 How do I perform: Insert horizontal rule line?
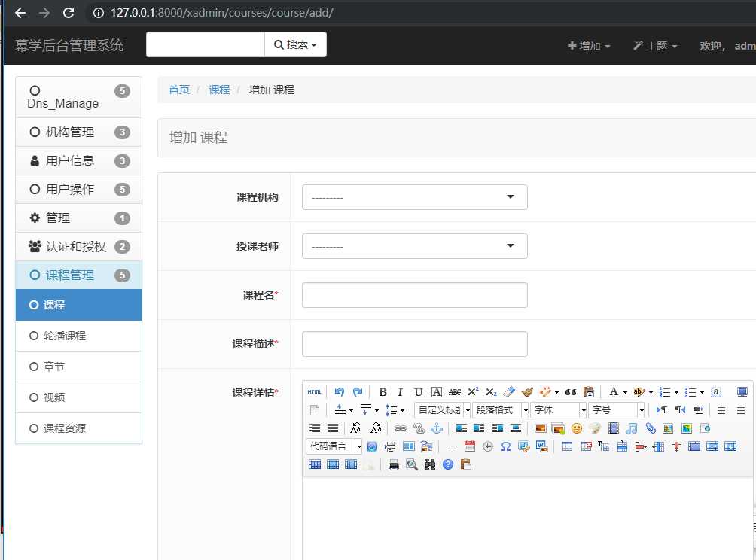(x=451, y=446)
